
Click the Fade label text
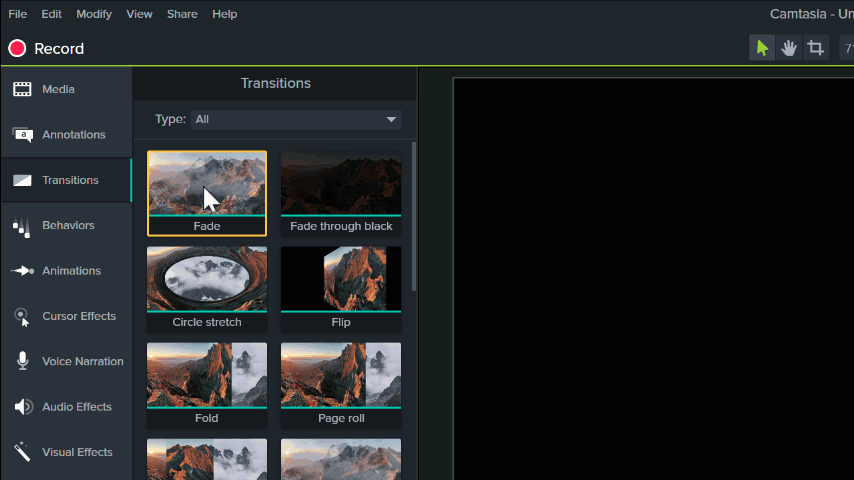pyautogui.click(x=207, y=226)
